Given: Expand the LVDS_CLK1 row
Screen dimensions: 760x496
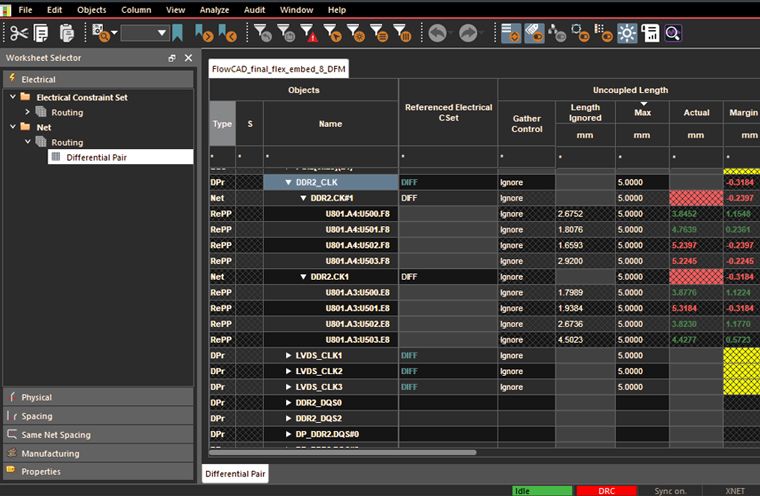Looking at the screenshot, I should 288,355.
